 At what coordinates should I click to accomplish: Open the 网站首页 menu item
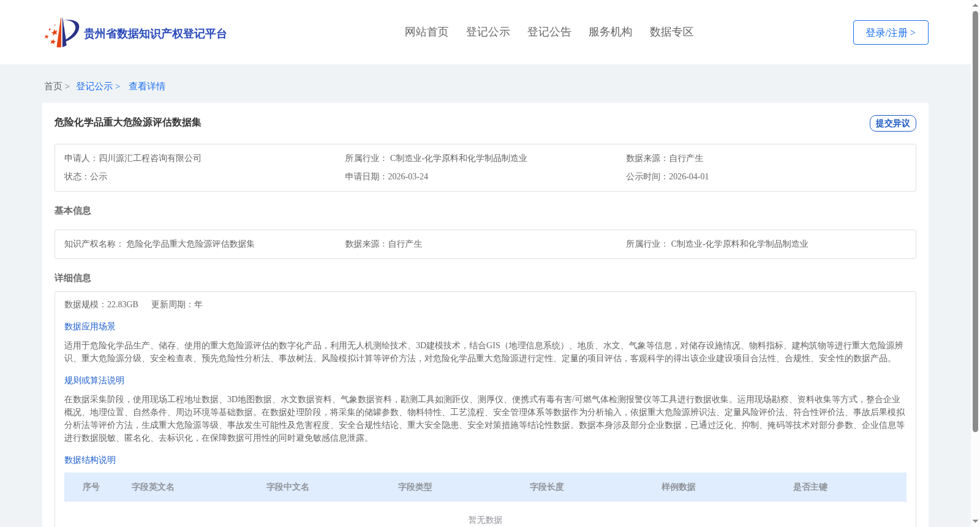coord(426,32)
